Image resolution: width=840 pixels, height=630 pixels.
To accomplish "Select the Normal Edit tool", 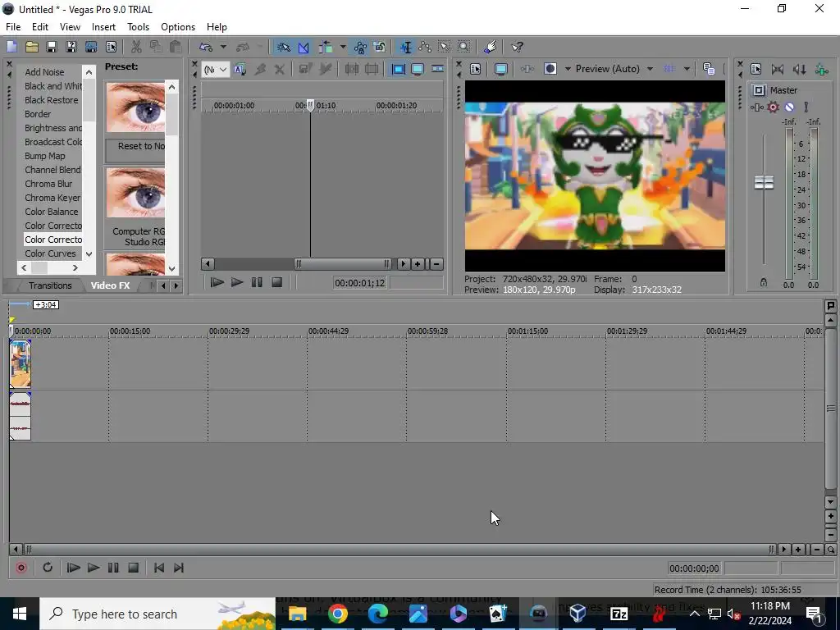I will [405, 47].
